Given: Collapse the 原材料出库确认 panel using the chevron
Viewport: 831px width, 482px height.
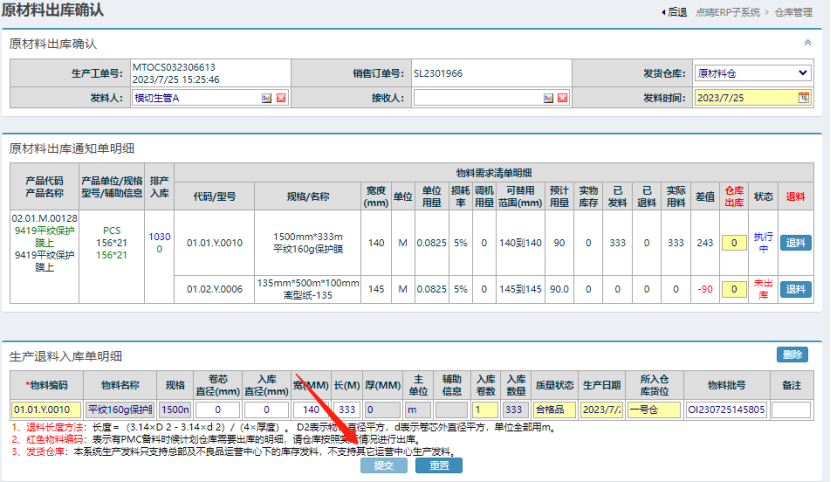Looking at the screenshot, I should coord(807,43).
